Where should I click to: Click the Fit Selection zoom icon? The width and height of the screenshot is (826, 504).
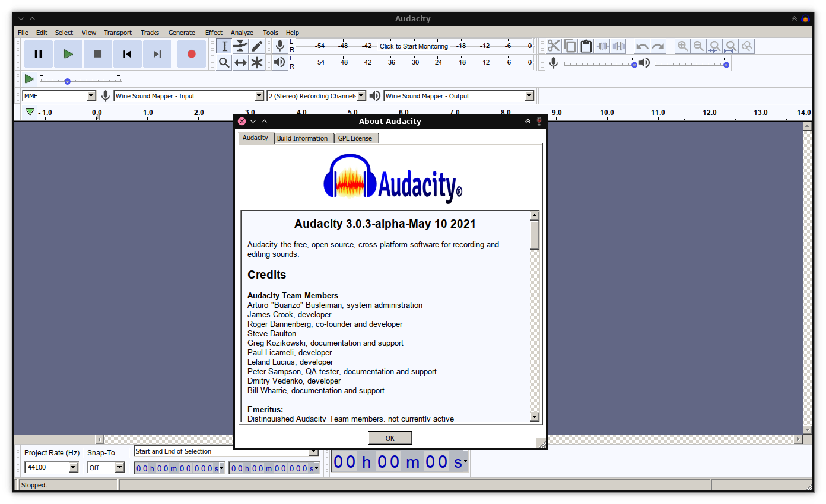point(715,46)
